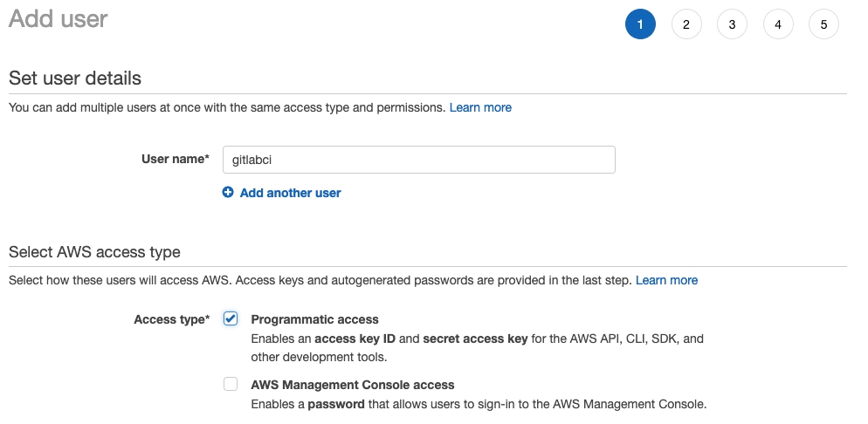This screenshot has height=424, width=868.
Task: Uncheck the Programmatic access checkbox
Action: click(231, 318)
